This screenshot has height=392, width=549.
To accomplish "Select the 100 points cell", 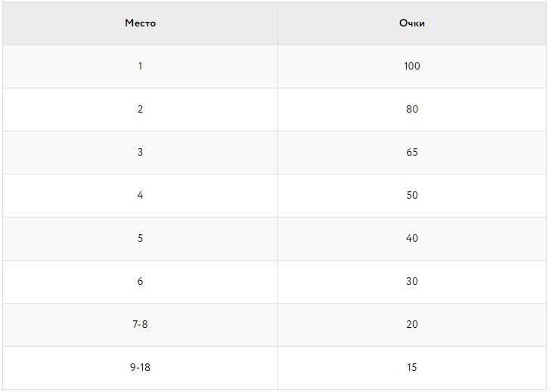I will (411, 66).
